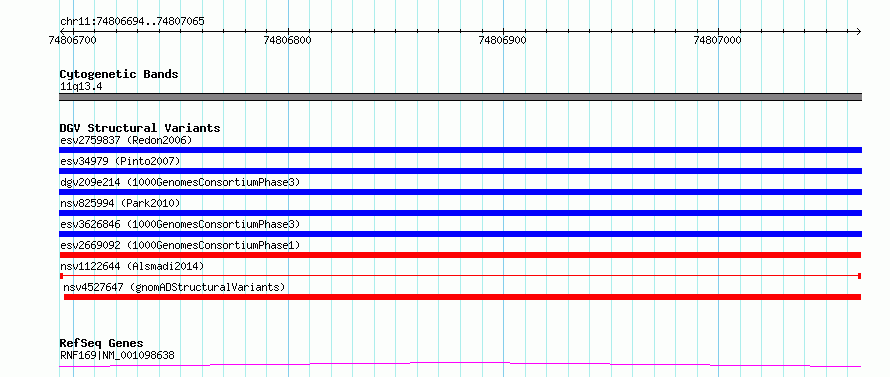Select gene label RNF169|NM_001098638
Image resolution: width=890 pixels, height=377 pixels.
[x=117, y=356]
